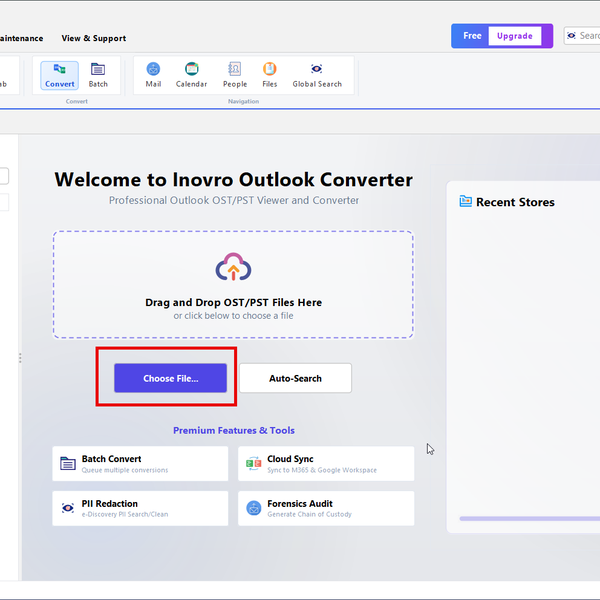
Task: Click the 'Professional Outlook OST/PST Viewer and Converter' subtitle
Action: pos(234,200)
